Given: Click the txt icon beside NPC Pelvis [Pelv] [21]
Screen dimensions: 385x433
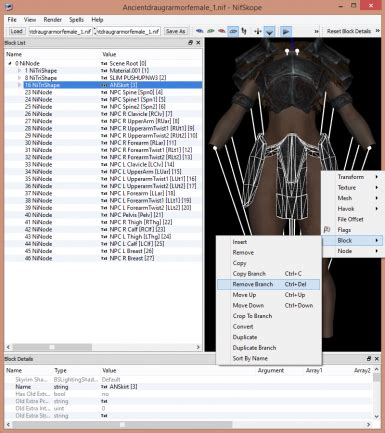Looking at the screenshot, I should pos(104,215).
